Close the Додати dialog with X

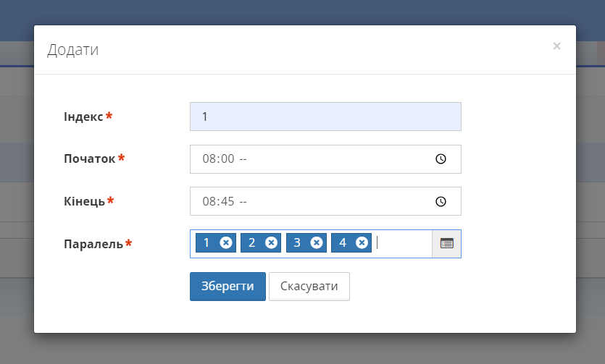556,46
